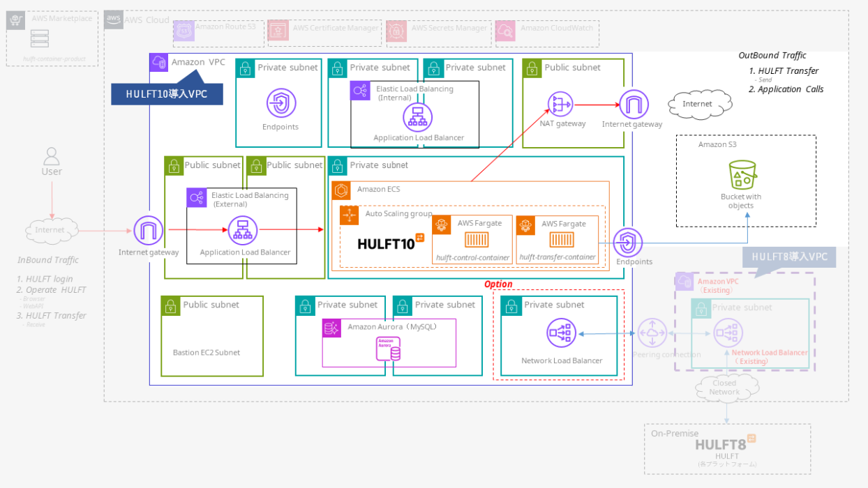The width and height of the screenshot is (868, 488).
Task: Click lock icon of NAT gateway public subnet
Action: (x=532, y=68)
